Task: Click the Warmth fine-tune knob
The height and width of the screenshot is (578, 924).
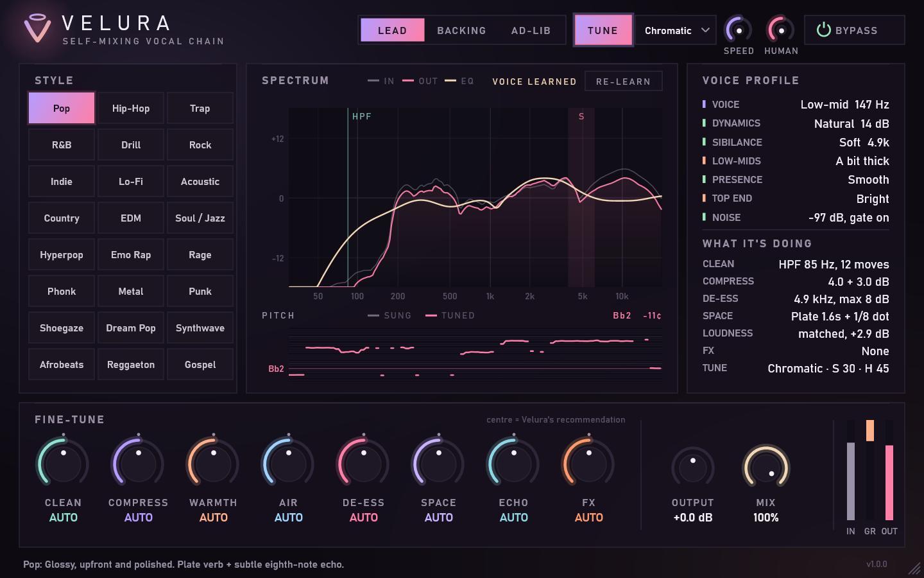Action: click(x=213, y=462)
